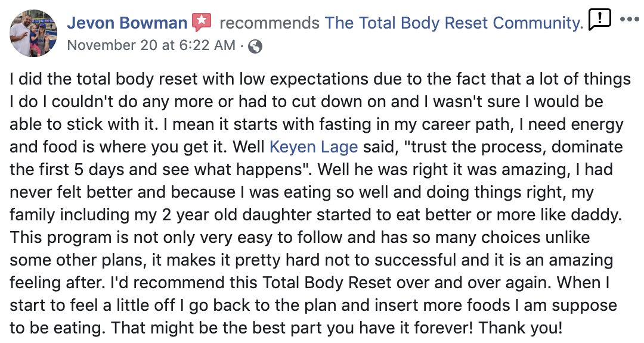644x343 pixels.
Task: Click the globe public privacy icon
Action: pyautogui.click(x=255, y=46)
